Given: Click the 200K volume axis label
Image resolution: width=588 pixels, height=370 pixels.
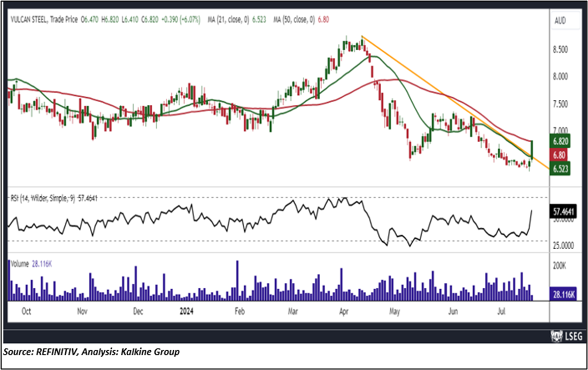Looking at the screenshot, I should 559,266.
